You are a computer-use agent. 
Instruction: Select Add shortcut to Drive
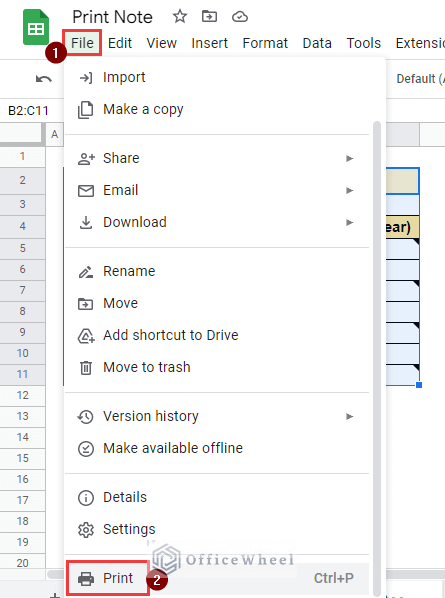[217, 336]
